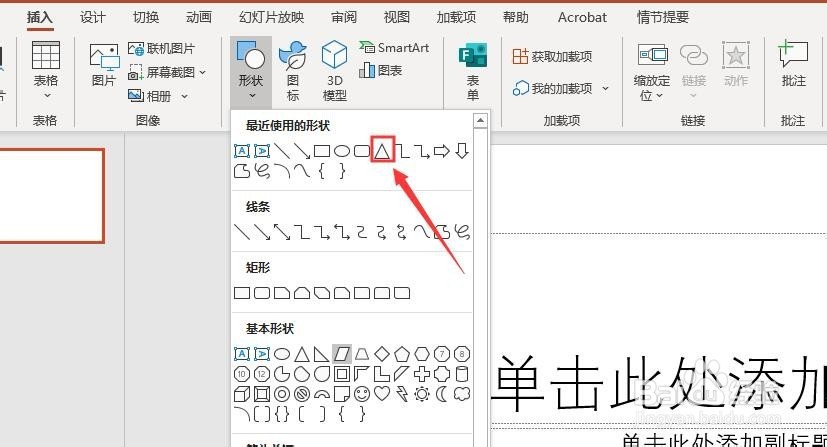The image size is (827, 447).
Task: Select scribble shape at end of Lines row
Action: click(462, 232)
